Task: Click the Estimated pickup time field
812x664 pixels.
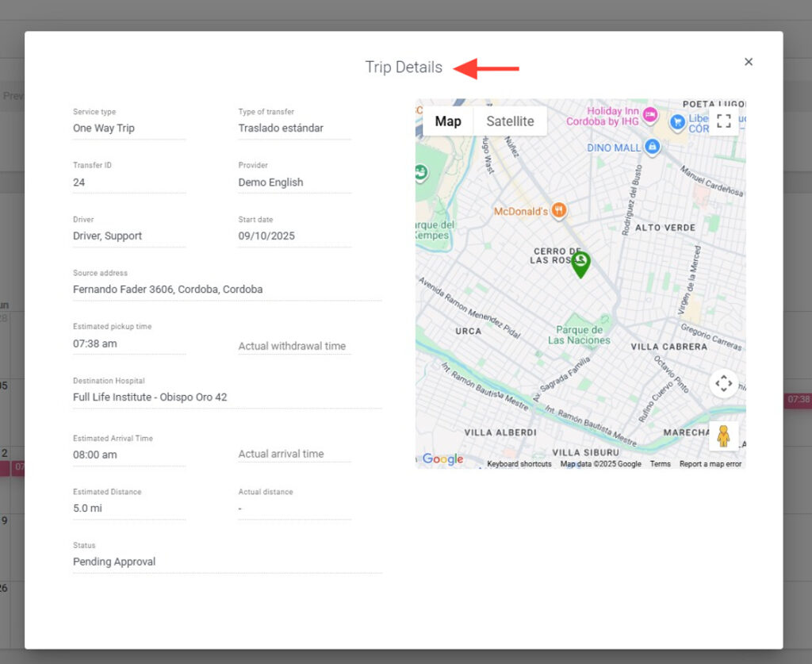Action: coord(128,344)
